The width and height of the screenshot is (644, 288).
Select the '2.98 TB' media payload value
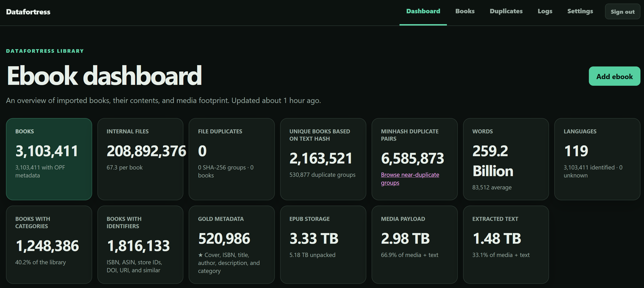[x=405, y=239]
